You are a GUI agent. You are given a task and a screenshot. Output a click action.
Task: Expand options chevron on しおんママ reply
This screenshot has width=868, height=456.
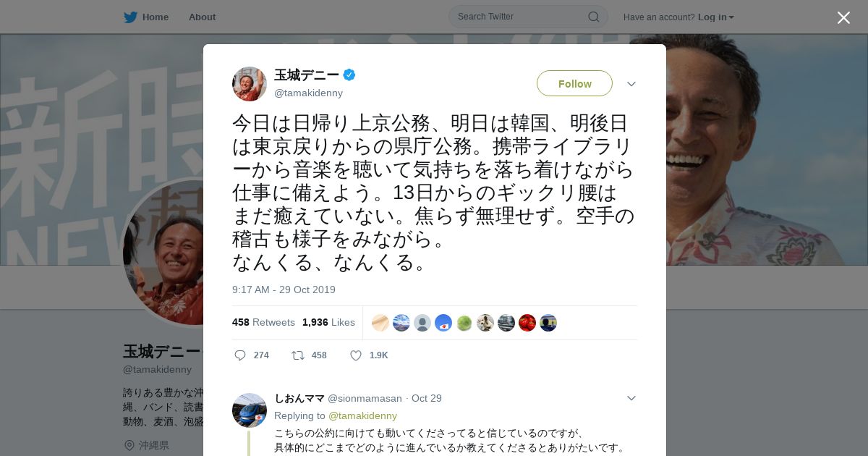click(631, 398)
